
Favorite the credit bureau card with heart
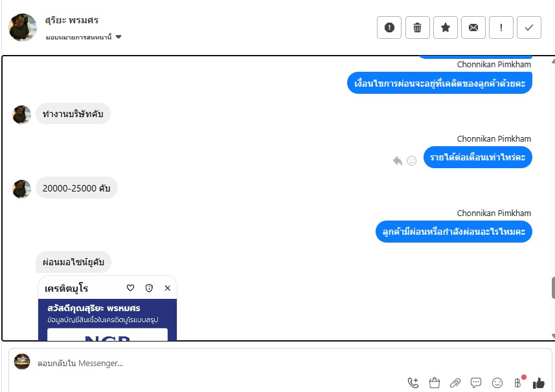pyautogui.click(x=130, y=288)
